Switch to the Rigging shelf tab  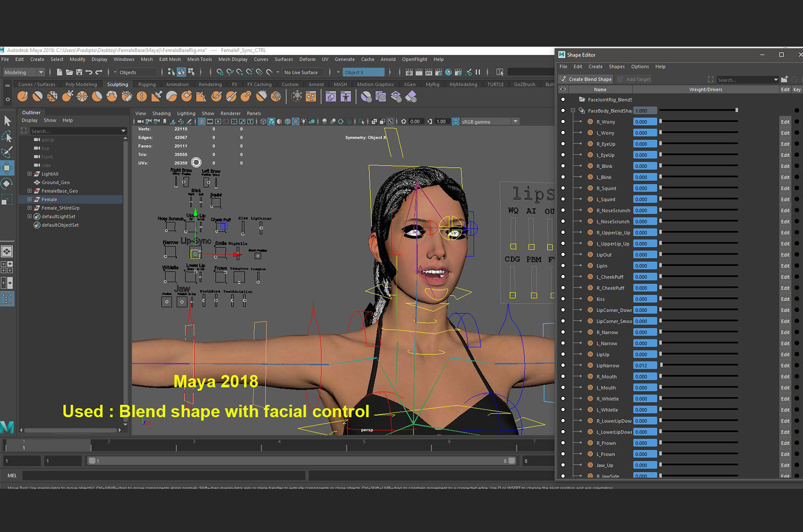147,84
